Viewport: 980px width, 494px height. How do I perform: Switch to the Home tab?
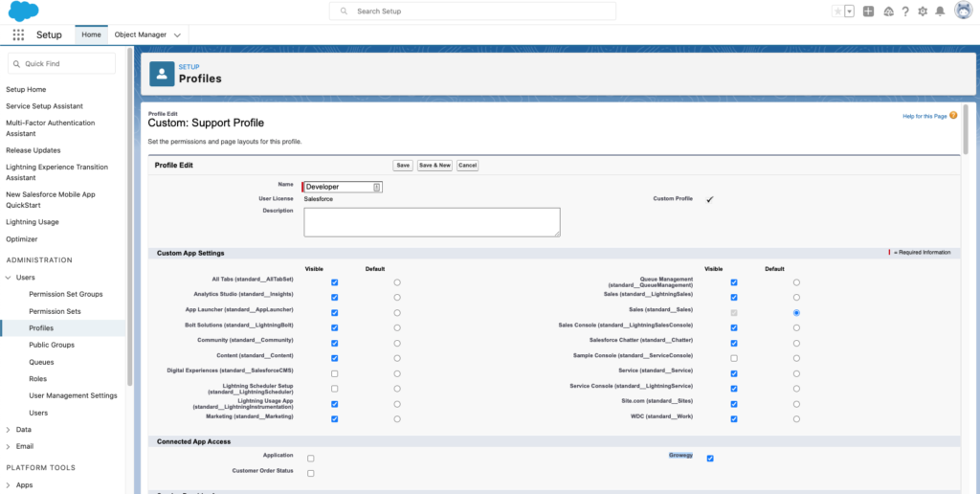[x=91, y=35]
